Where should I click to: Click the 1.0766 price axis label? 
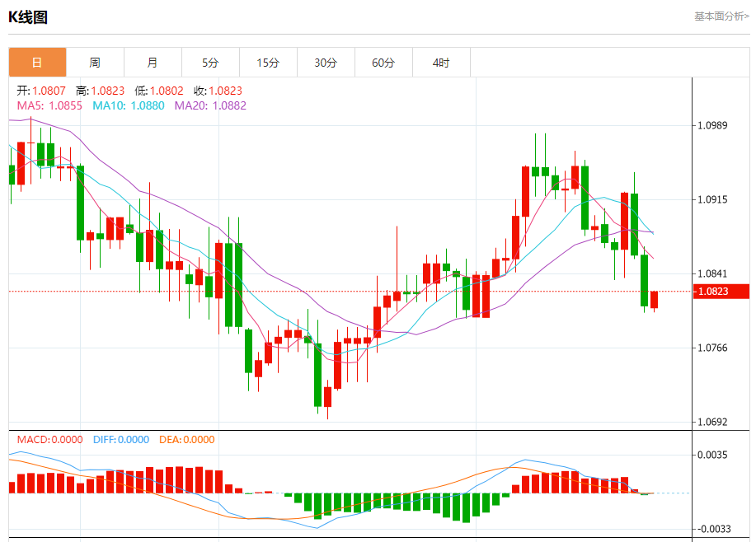click(712, 348)
